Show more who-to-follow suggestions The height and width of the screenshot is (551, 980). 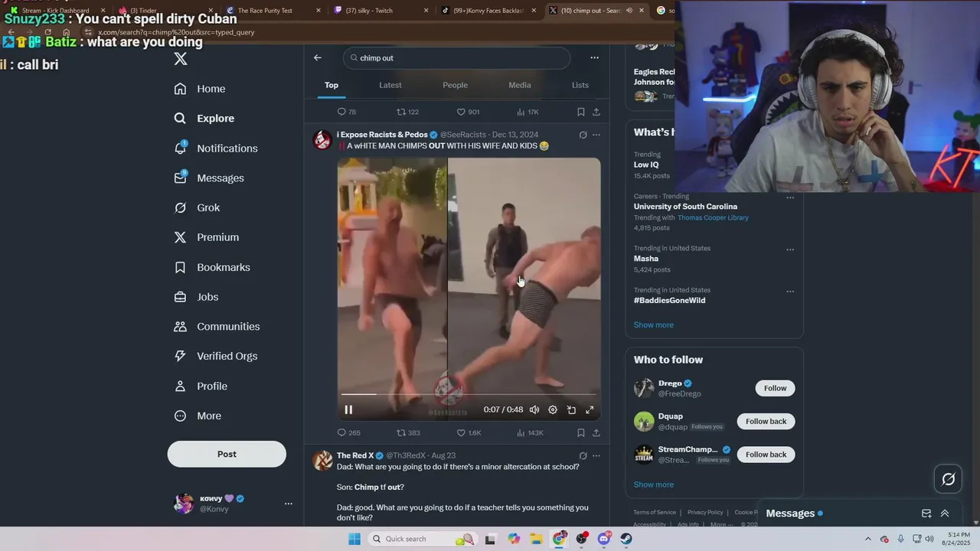[654, 484]
